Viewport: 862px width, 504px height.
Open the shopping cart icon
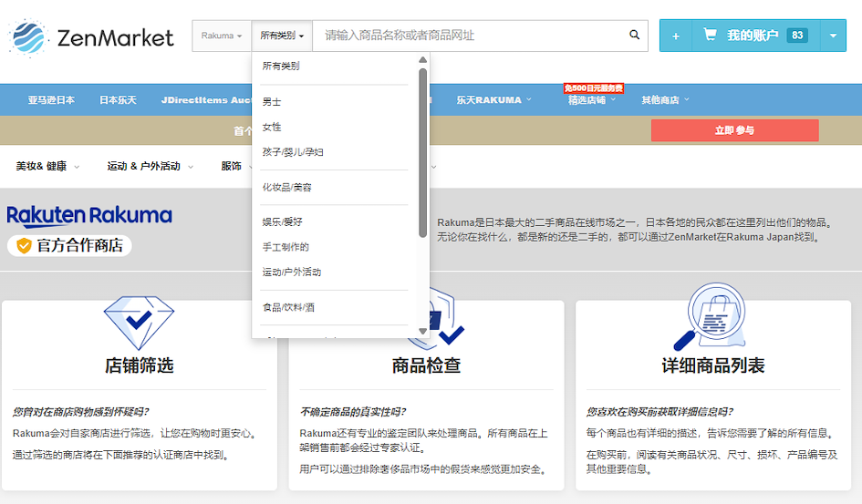[x=709, y=36]
